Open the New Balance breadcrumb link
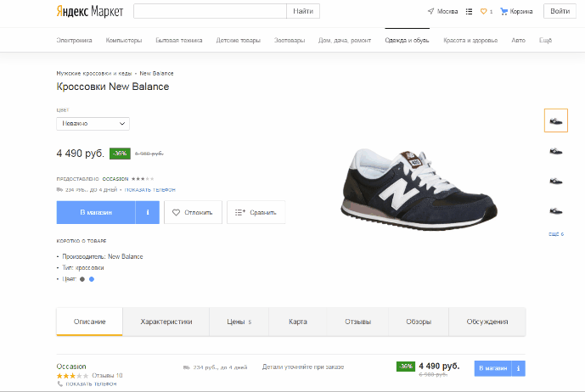The height and width of the screenshot is (392, 585). tap(156, 74)
